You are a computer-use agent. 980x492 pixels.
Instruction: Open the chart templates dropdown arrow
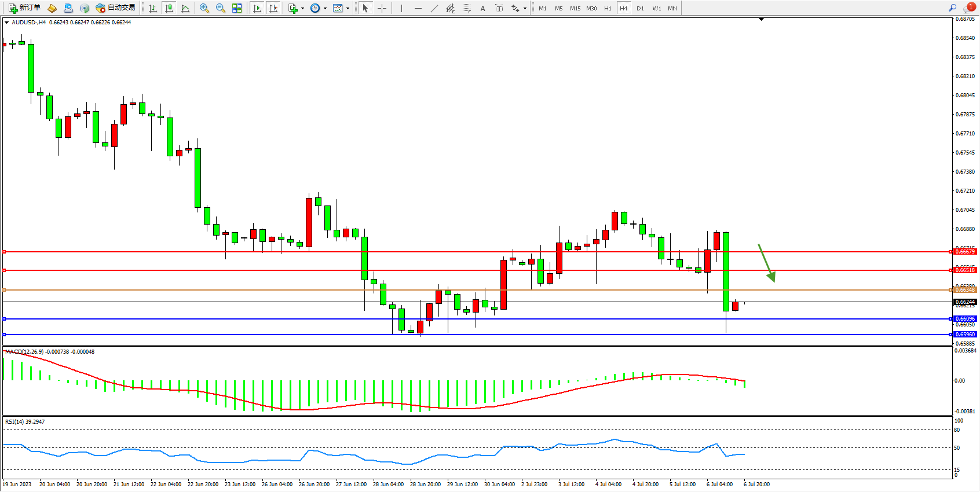coord(348,9)
